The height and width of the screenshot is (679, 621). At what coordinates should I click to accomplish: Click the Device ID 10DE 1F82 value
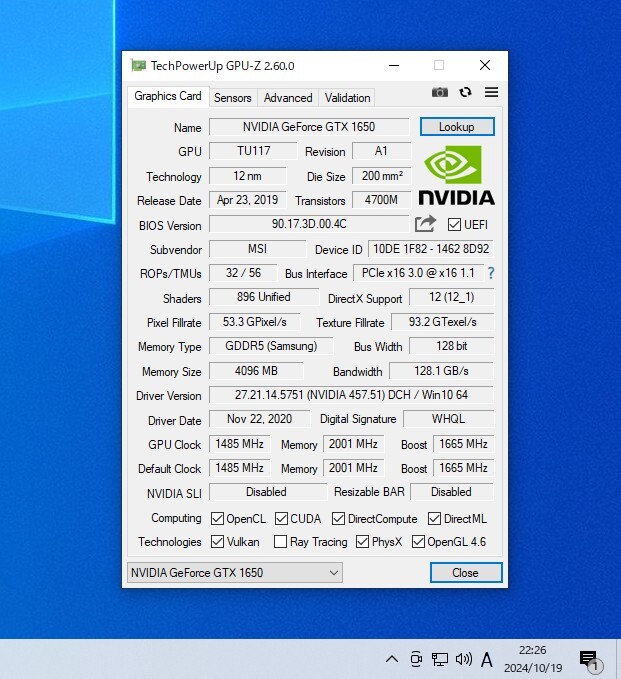(431, 249)
